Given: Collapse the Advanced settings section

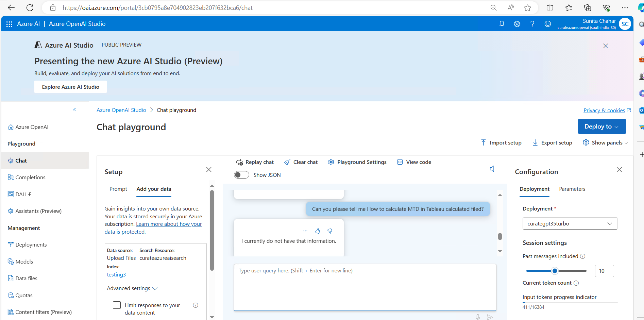Looking at the screenshot, I should (132, 288).
